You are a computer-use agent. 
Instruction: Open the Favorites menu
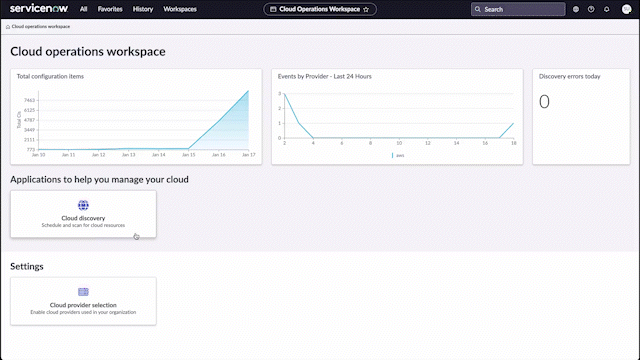pyautogui.click(x=110, y=9)
